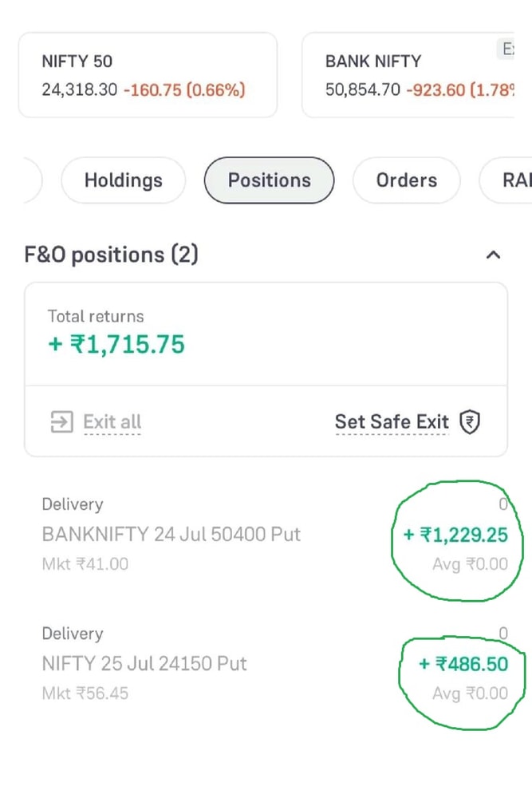The height and width of the screenshot is (798, 532).
Task: Click the Exit all door icon
Action: [61, 422]
